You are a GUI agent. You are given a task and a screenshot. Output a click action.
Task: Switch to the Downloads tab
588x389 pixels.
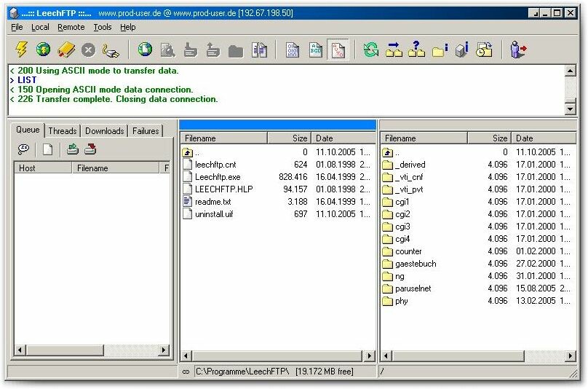pyautogui.click(x=104, y=131)
